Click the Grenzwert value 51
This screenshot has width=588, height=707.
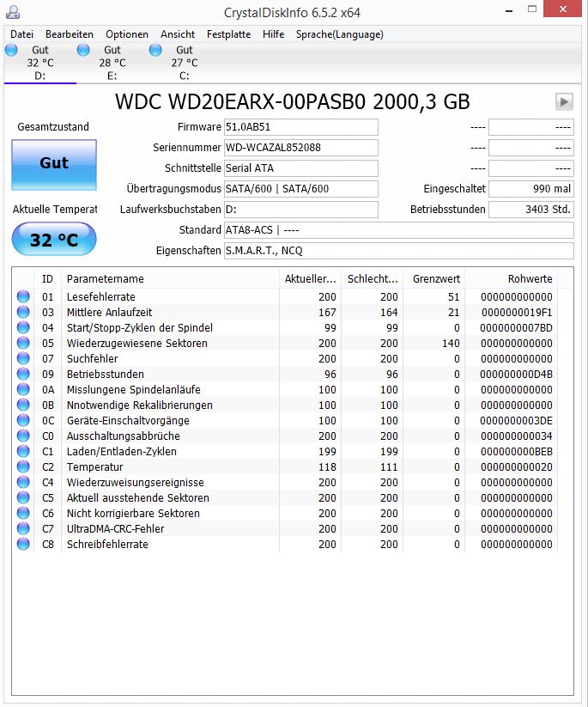tap(454, 297)
